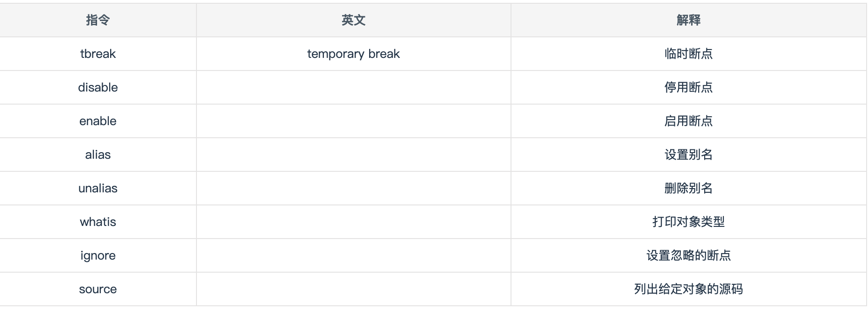This screenshot has height=310, width=868.
Task: Select the tbreak command cell
Action: (98, 54)
